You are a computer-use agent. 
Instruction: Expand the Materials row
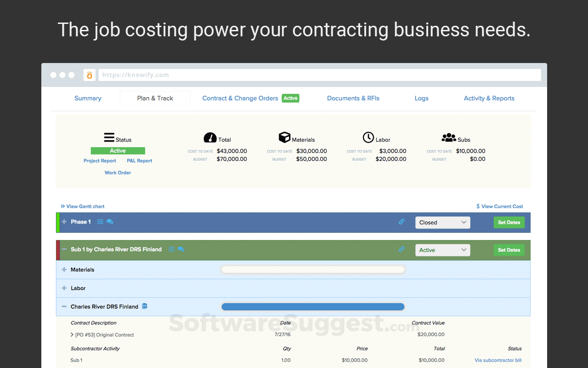coord(63,270)
